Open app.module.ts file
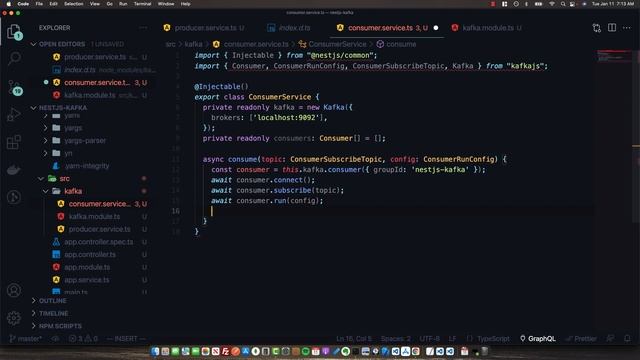640x360 pixels. point(87,267)
